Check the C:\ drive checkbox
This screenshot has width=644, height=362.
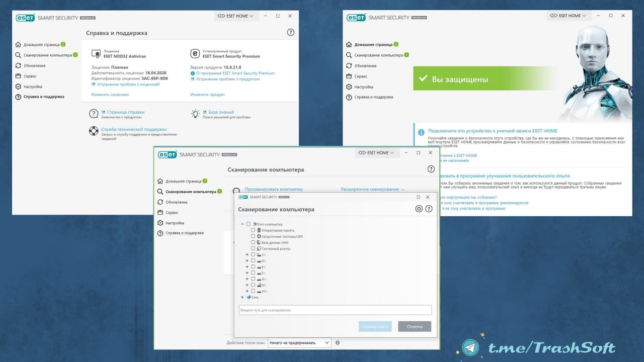pos(253,254)
